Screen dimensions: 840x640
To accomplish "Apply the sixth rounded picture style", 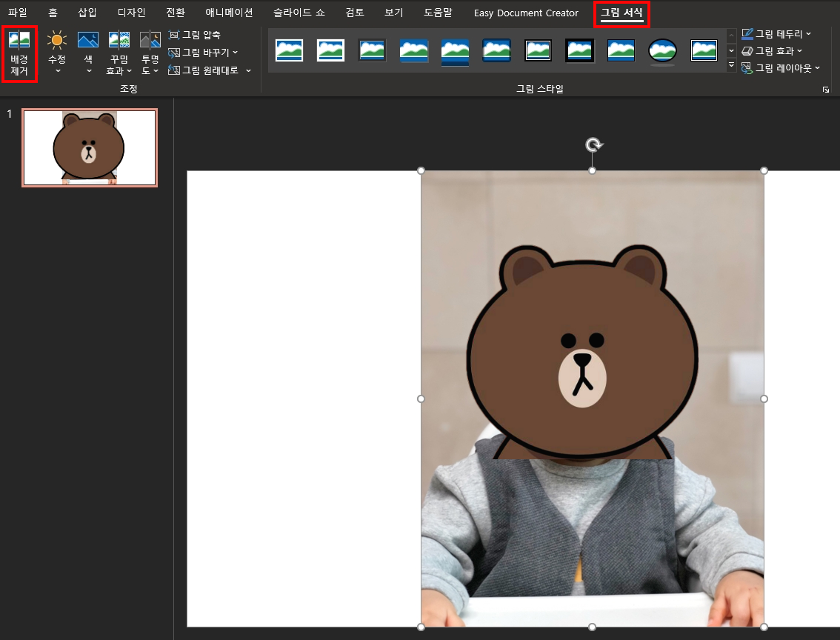I will coord(496,51).
